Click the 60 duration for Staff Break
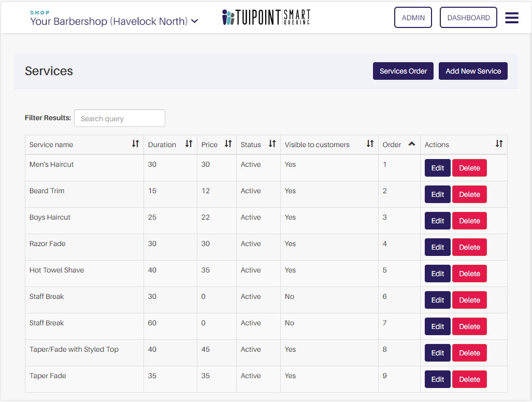The height and width of the screenshot is (402, 532). (x=152, y=323)
